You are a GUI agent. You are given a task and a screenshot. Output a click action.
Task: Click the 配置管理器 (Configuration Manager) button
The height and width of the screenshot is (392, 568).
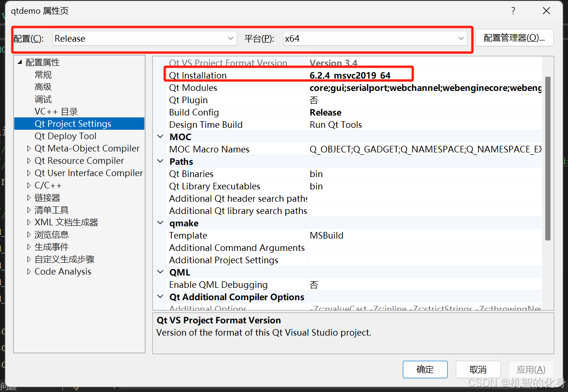(514, 38)
